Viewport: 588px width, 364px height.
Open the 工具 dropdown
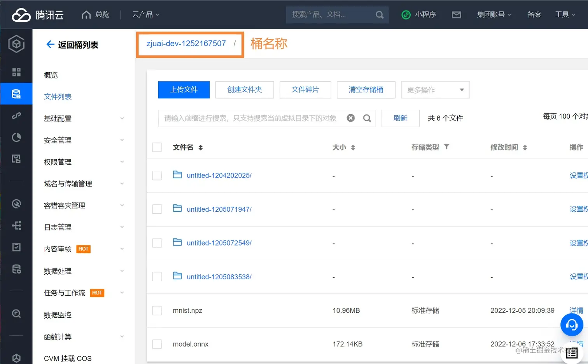(565, 15)
